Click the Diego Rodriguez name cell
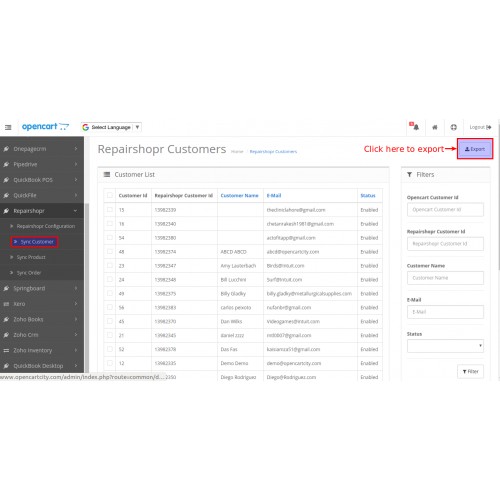Image resolution: width=500 pixels, height=500 pixels. pos(238,377)
